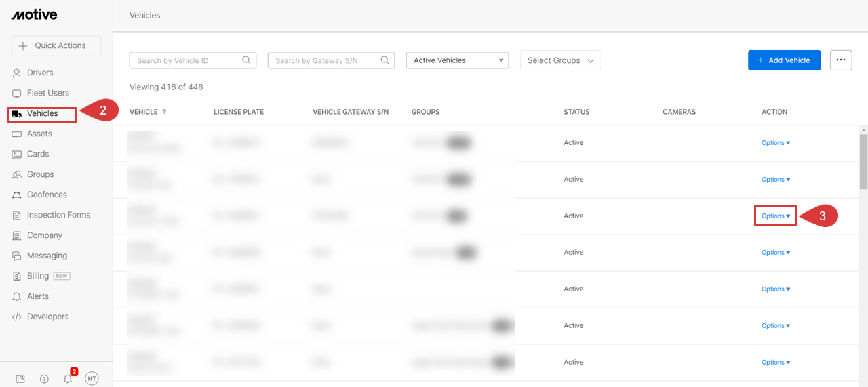868x387 pixels.
Task: Go to Geofences in the sidebar
Action: pos(47,195)
